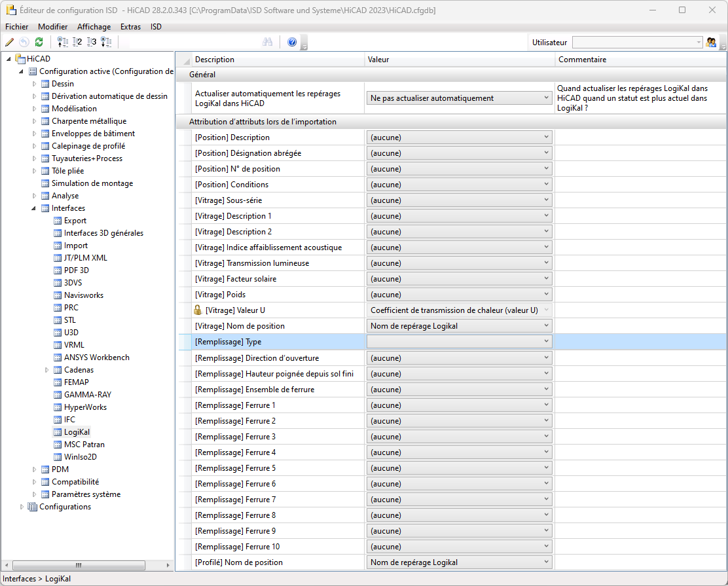The height and width of the screenshot is (586, 728).
Task: Click the HiCAD root folder icon
Action: pos(20,58)
